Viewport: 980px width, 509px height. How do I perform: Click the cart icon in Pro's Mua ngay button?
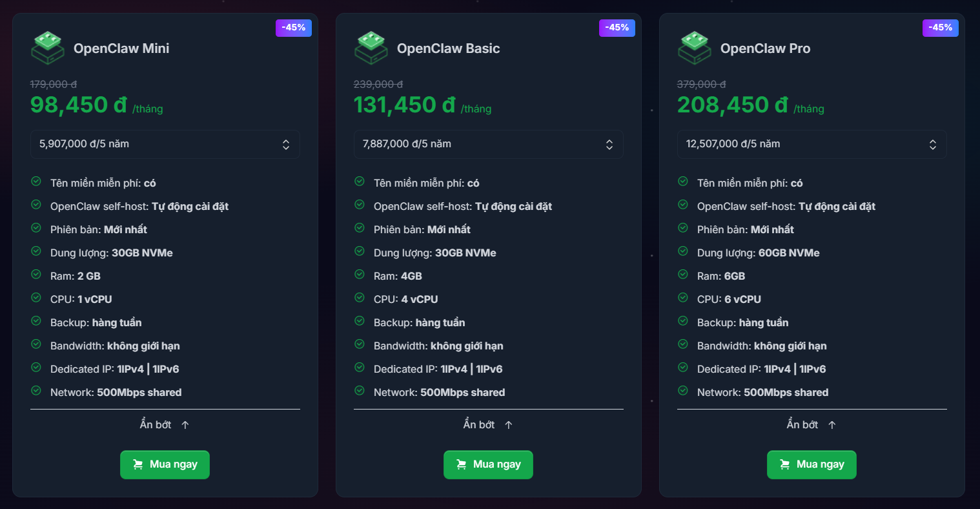pyautogui.click(x=786, y=464)
